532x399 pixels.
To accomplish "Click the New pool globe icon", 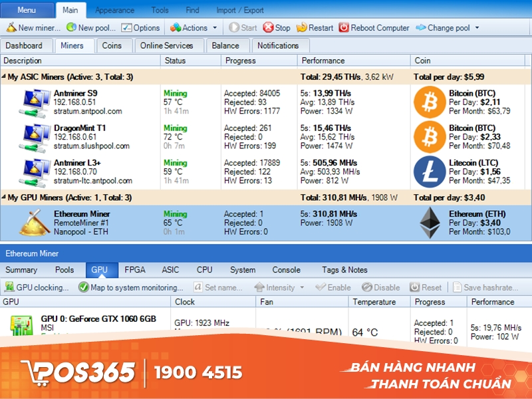I will 71,27.
